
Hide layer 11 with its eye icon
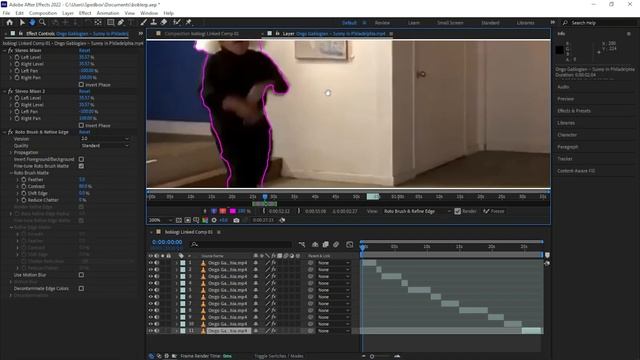[151, 331]
